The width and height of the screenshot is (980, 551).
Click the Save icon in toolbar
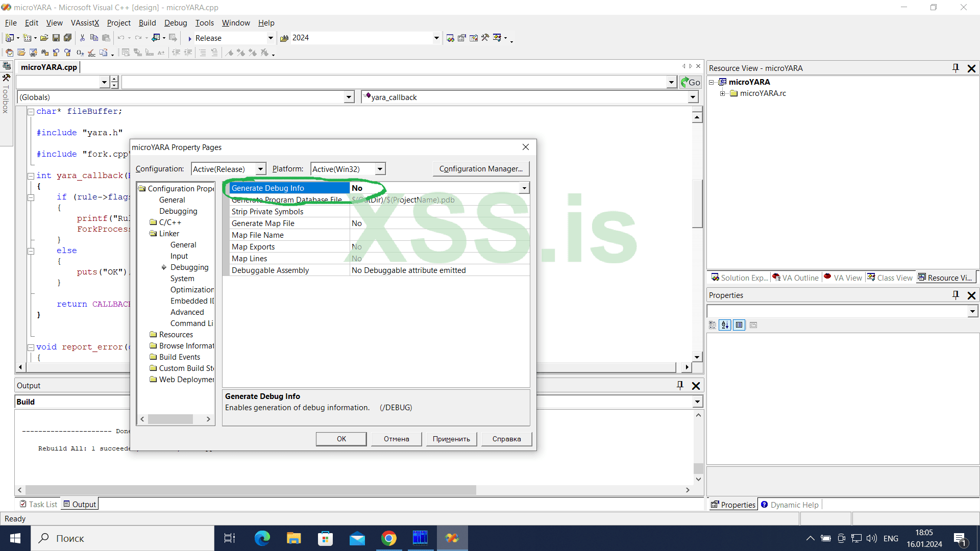pos(56,38)
